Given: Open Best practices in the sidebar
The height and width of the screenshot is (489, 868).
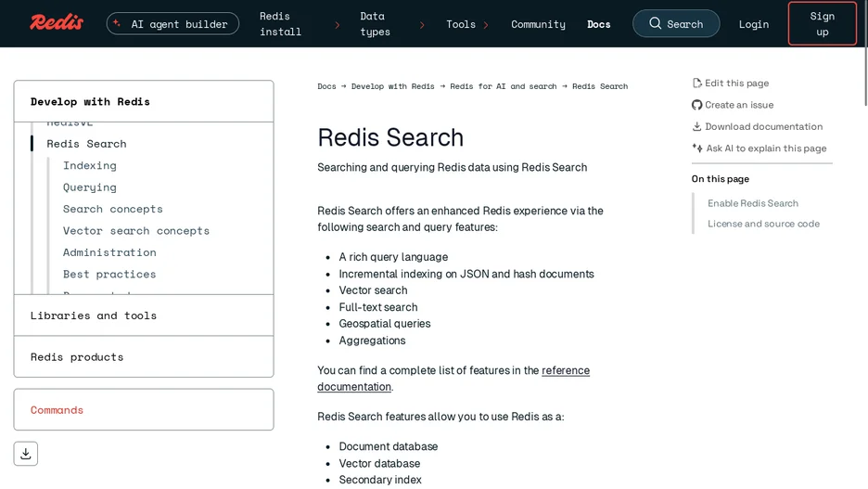Looking at the screenshot, I should point(109,274).
